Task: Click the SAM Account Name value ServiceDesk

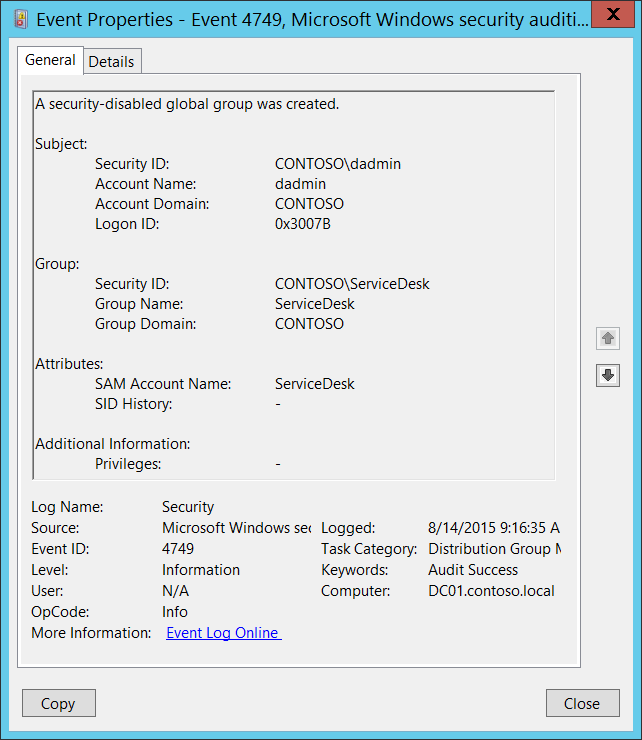Action: [x=314, y=384]
